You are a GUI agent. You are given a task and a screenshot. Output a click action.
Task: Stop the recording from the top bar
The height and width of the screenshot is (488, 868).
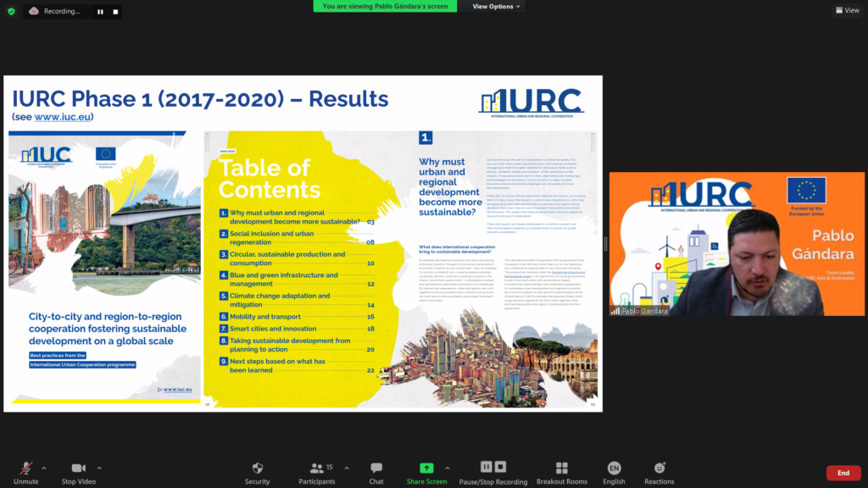tap(116, 12)
